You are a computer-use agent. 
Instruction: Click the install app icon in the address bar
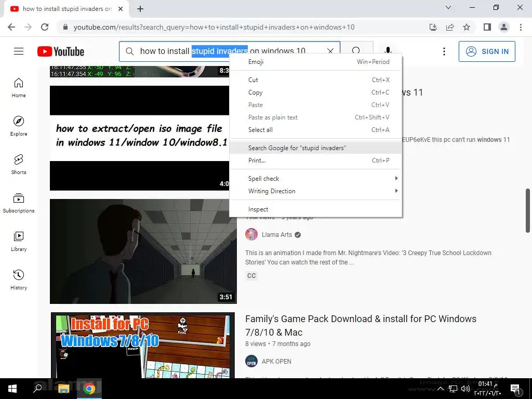tap(433, 27)
